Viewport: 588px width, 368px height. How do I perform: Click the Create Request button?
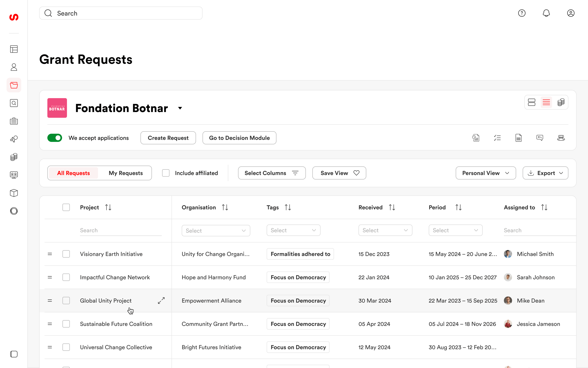(168, 138)
